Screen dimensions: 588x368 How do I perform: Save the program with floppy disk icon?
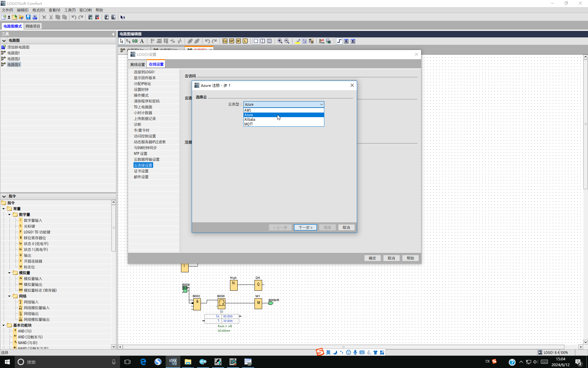pyautogui.click(x=28, y=17)
